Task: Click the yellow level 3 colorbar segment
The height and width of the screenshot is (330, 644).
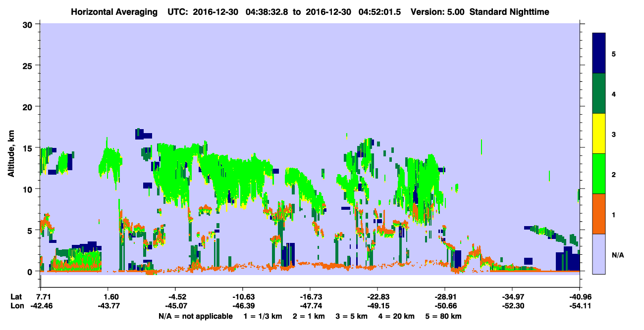Action: pos(599,134)
